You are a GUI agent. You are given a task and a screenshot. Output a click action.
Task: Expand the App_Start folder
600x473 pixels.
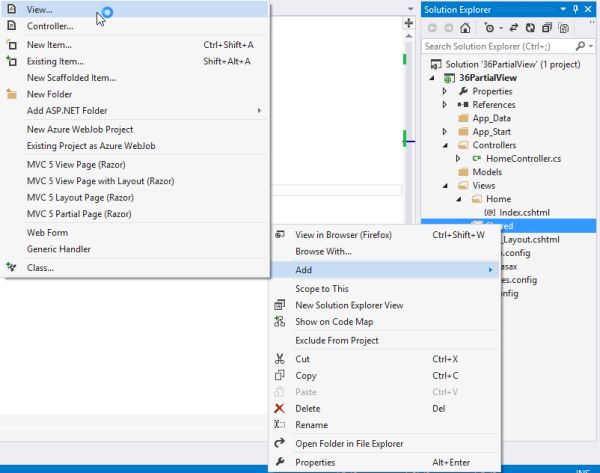445,132
